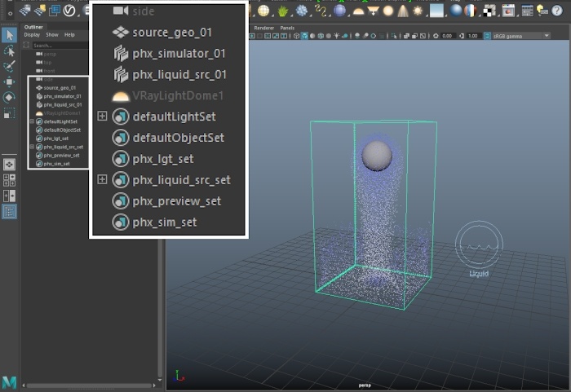
Task: Click the purple-blue sphere shelf icon
Action: [339, 11]
